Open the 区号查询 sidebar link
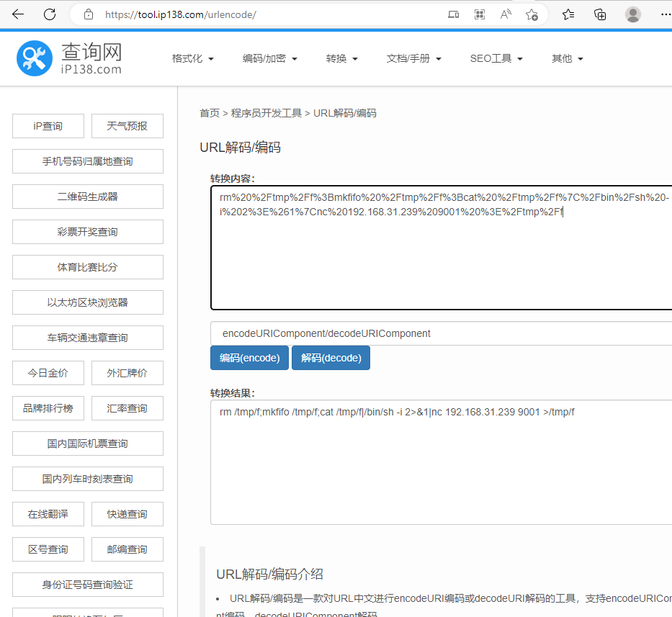The image size is (672, 617). [x=48, y=549]
